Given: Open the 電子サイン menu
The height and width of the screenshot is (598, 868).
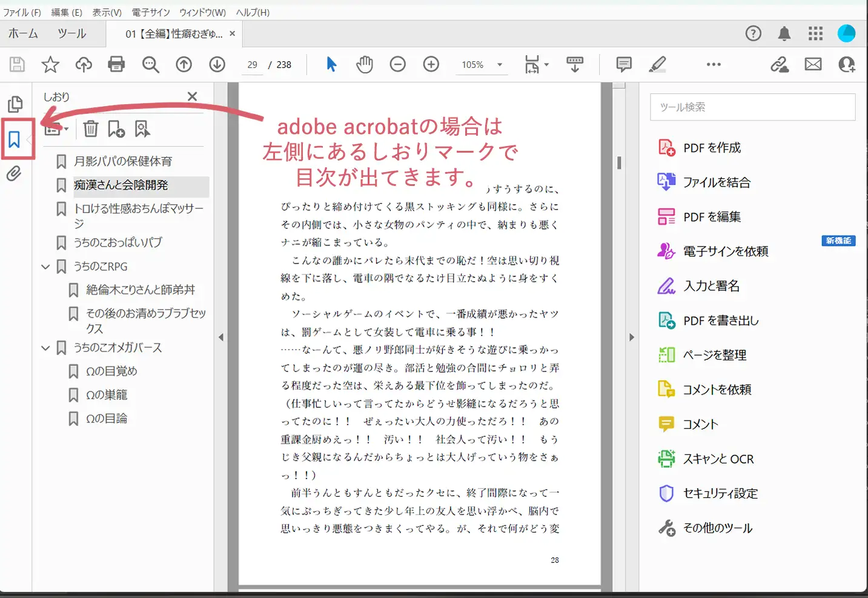Looking at the screenshot, I should [x=150, y=12].
